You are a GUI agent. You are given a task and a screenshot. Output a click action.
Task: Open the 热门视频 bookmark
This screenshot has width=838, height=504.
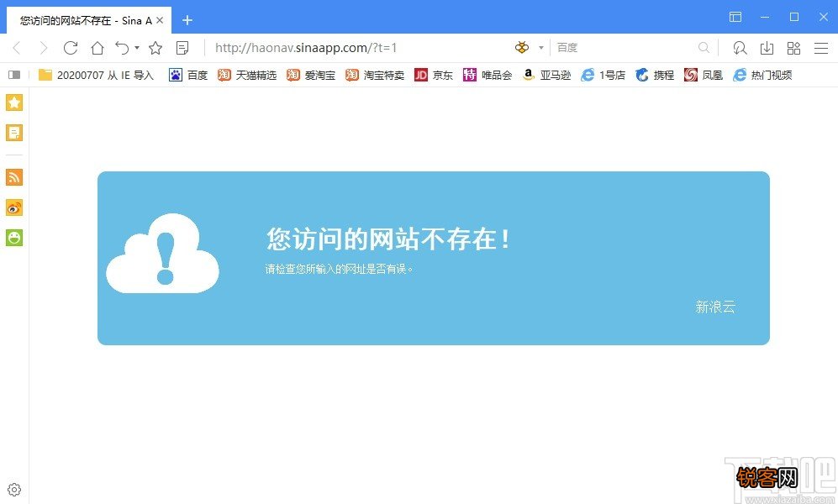click(x=762, y=76)
